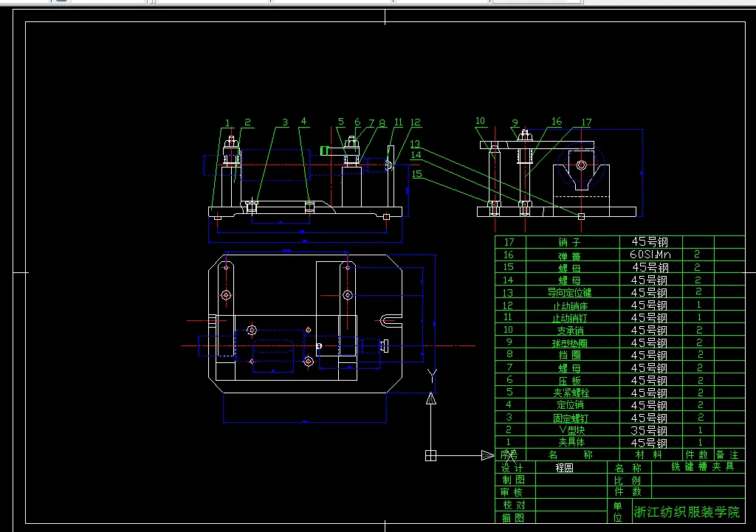The image size is (756, 532).
Task: Select part name 止动销钉
Action: 570,318
